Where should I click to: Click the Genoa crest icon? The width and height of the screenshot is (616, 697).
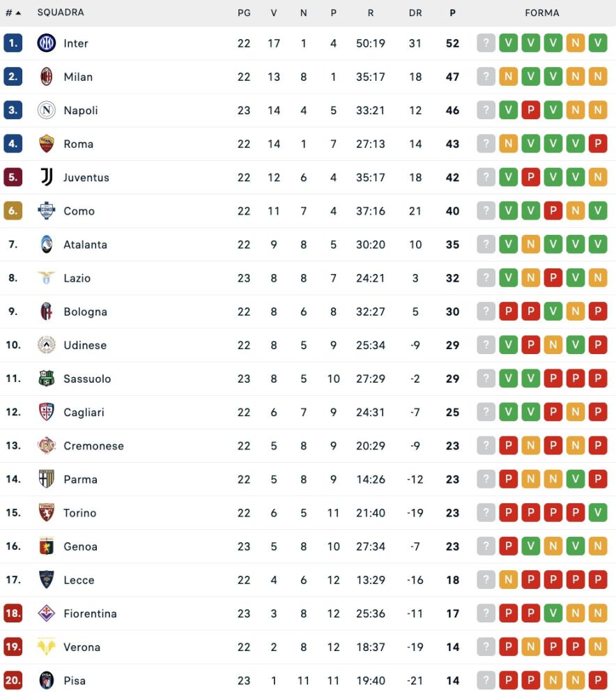click(x=46, y=546)
